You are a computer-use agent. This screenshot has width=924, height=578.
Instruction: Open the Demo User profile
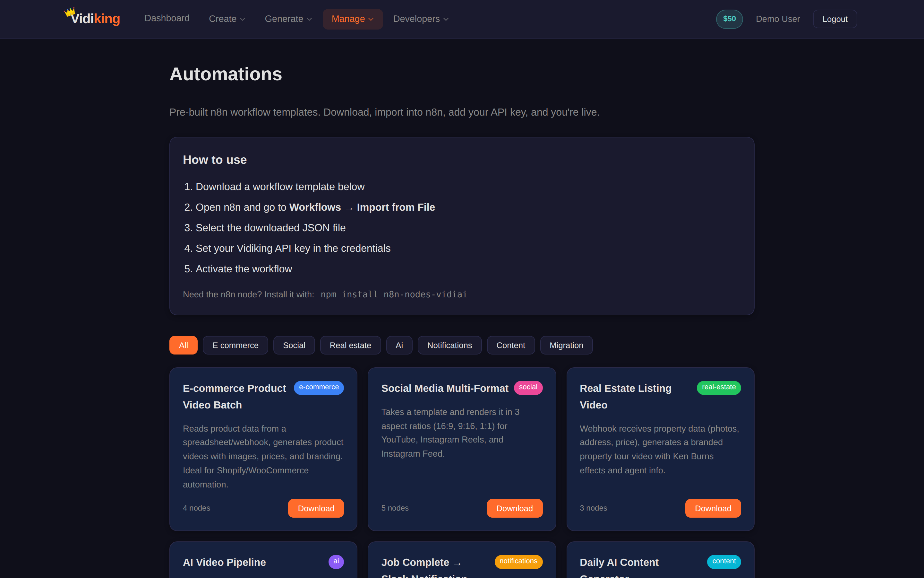[x=778, y=19]
